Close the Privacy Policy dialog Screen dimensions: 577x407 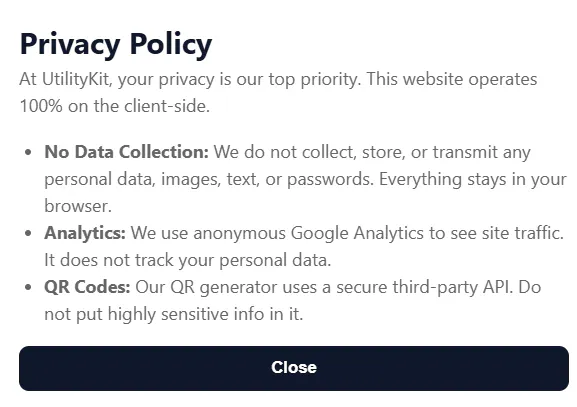pos(294,368)
